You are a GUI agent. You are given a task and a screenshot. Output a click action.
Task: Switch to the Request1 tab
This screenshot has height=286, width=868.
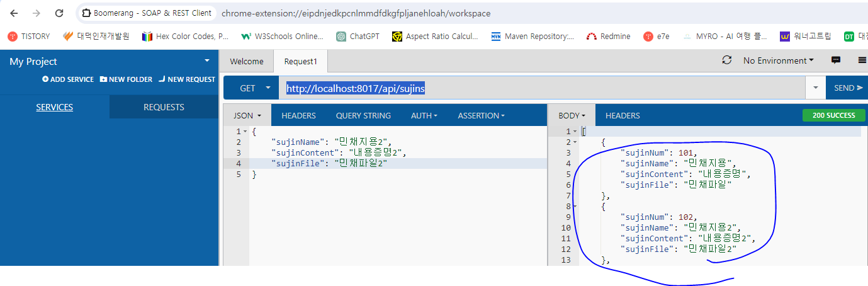click(301, 61)
